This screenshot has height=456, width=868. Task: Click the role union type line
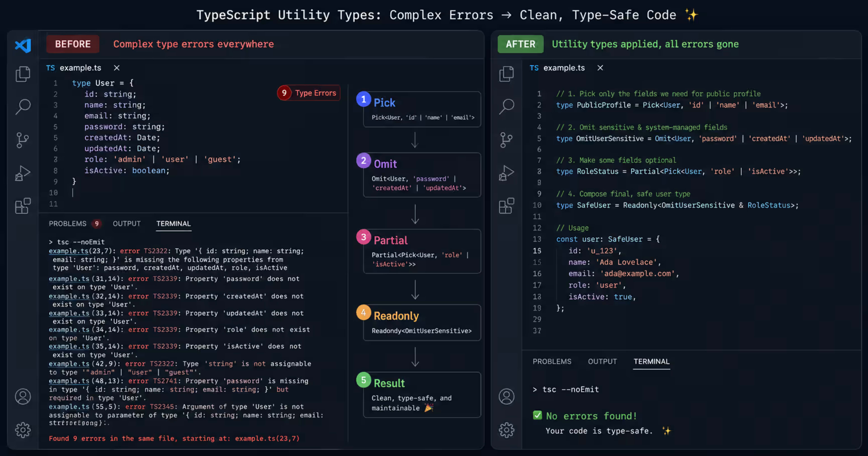coord(163,159)
